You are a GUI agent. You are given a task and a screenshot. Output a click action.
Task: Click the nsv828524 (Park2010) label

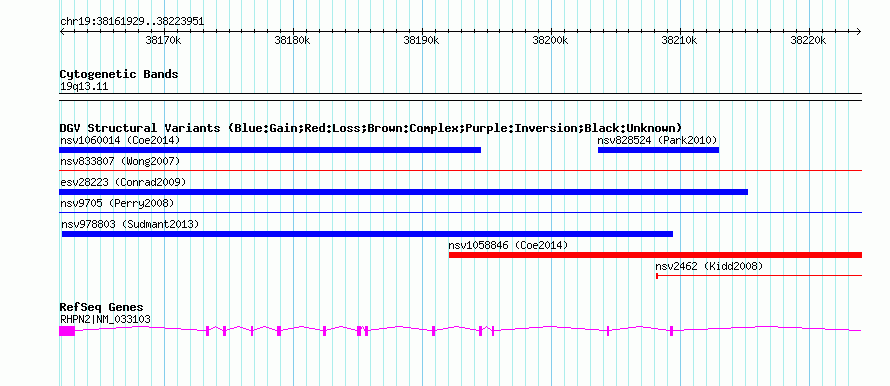point(657,140)
